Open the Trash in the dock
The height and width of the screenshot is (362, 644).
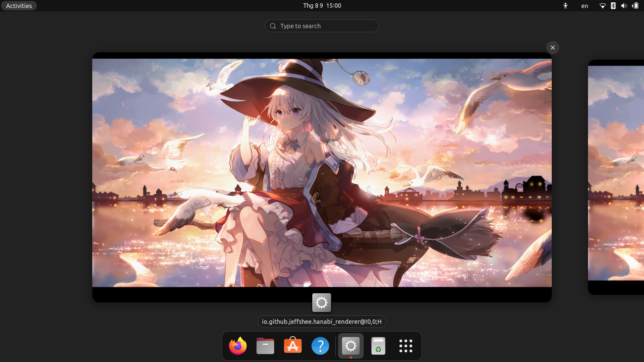coord(378,346)
